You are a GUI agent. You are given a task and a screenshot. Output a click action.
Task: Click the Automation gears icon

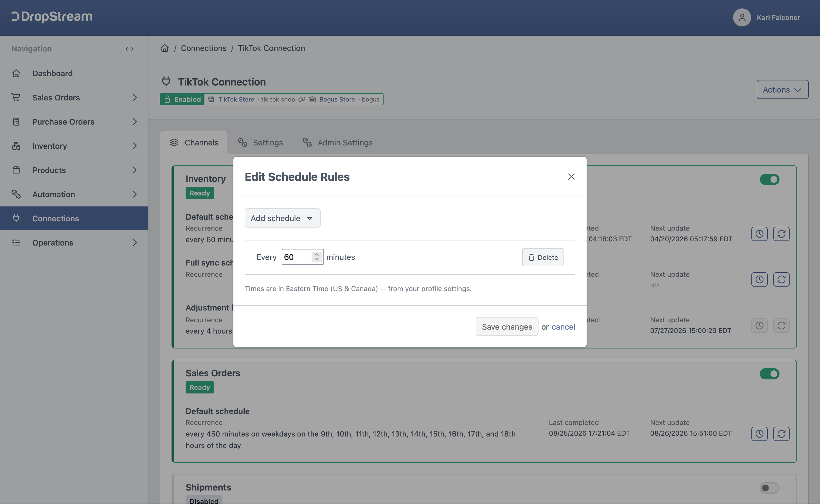tap(16, 194)
